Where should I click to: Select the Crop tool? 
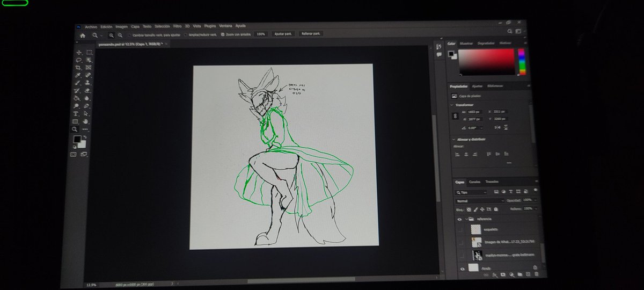click(x=78, y=67)
